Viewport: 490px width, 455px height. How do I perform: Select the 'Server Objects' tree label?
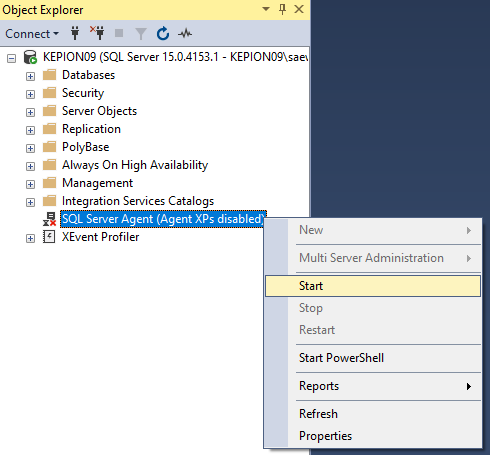point(99,111)
